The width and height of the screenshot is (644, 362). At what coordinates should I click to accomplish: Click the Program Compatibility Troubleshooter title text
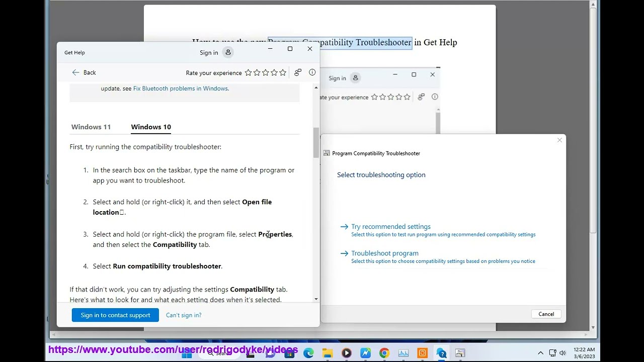(376, 153)
